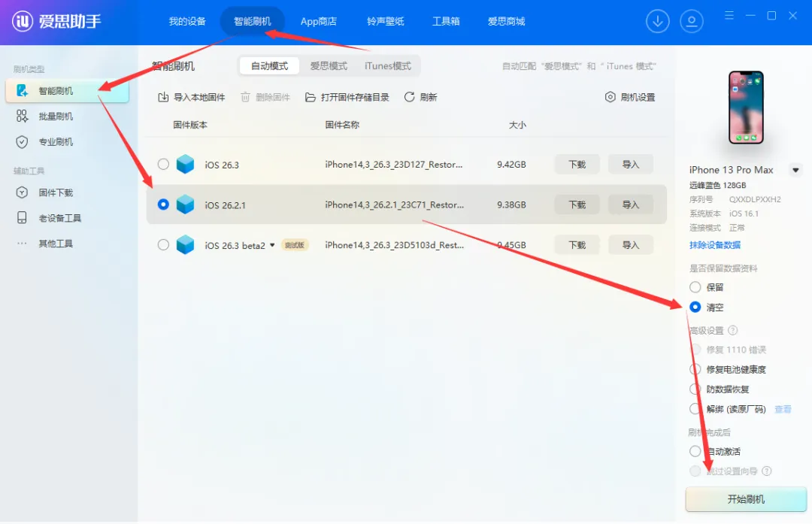Screen dimensions: 812x524
Task: Enable 自动激活 after flashing
Action: [x=695, y=451]
